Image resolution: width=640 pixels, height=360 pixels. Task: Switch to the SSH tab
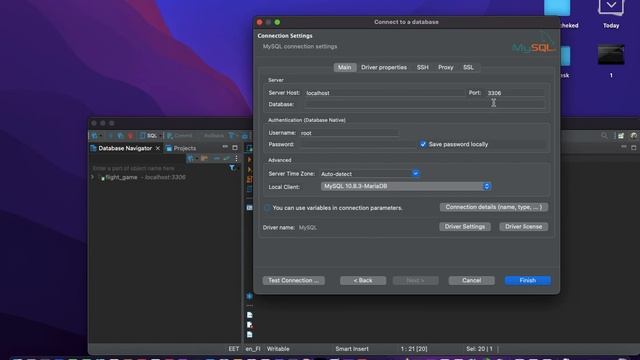pos(422,67)
